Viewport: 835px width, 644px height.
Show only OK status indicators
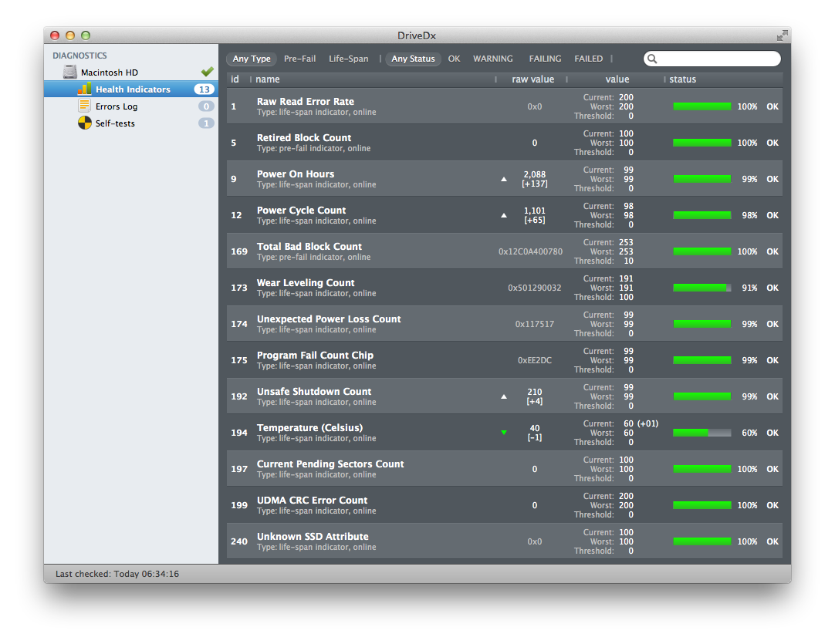(x=454, y=59)
